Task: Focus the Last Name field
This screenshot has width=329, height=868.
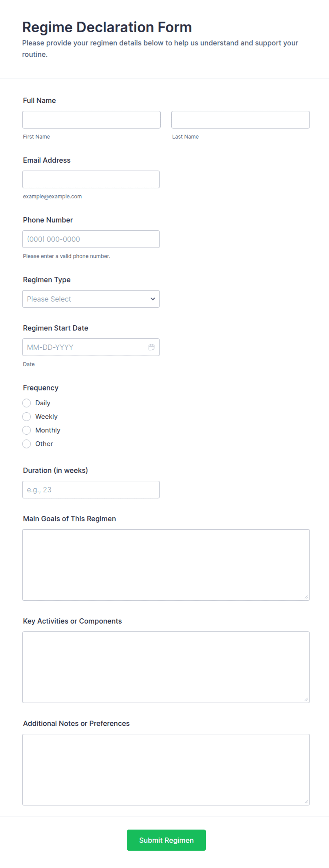Action: coord(241,120)
